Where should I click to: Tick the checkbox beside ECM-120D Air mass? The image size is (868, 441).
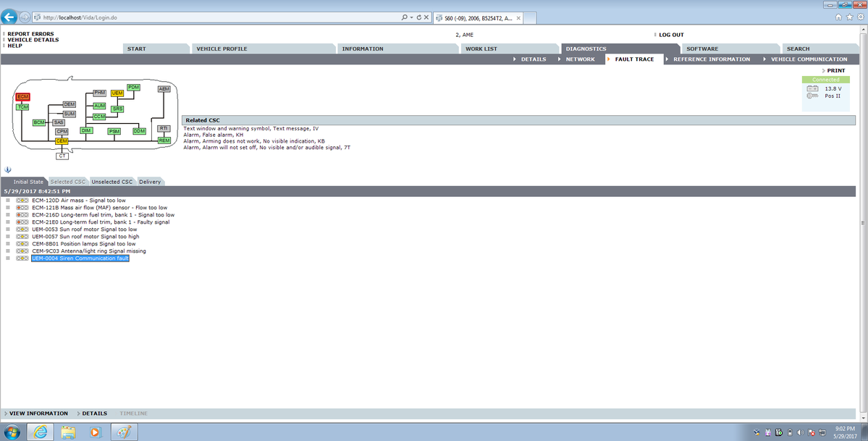coord(8,201)
